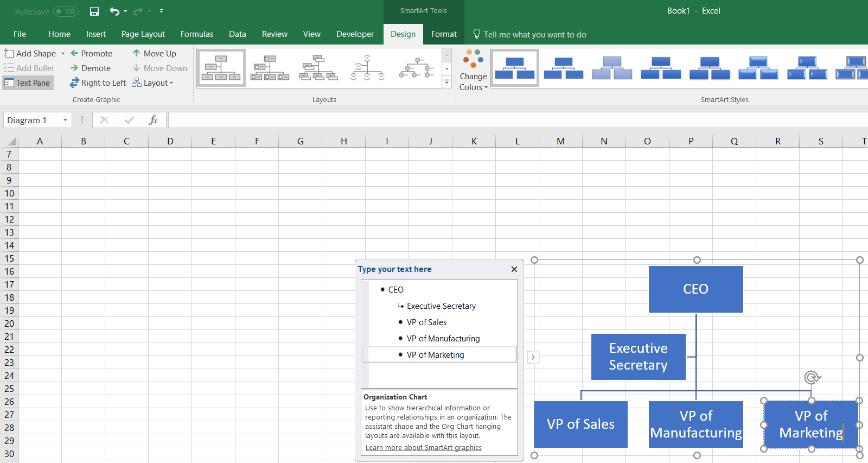Click the Undo arrow icon
The width and height of the screenshot is (868, 463).
[x=114, y=11]
